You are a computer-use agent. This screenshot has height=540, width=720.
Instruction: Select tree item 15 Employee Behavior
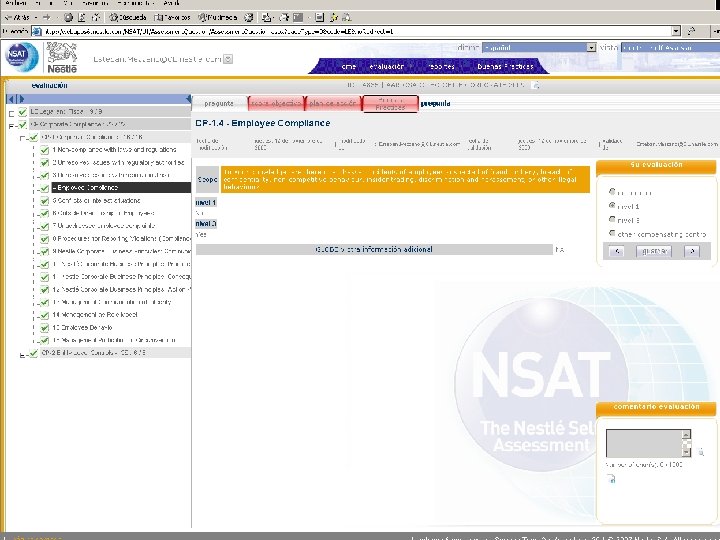(82, 328)
